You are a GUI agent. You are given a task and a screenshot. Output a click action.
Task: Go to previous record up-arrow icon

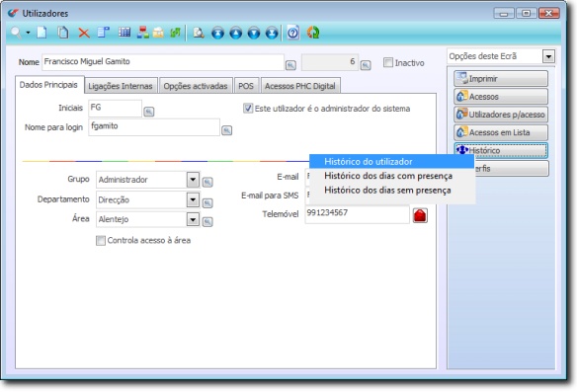[x=236, y=34]
